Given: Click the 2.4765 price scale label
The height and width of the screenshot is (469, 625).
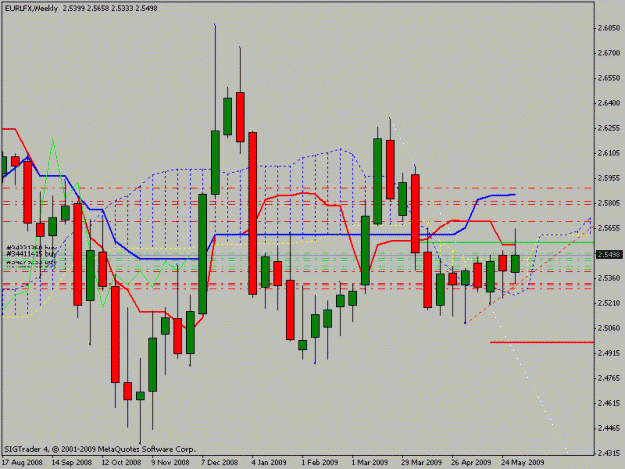Looking at the screenshot, I should coord(609,378).
